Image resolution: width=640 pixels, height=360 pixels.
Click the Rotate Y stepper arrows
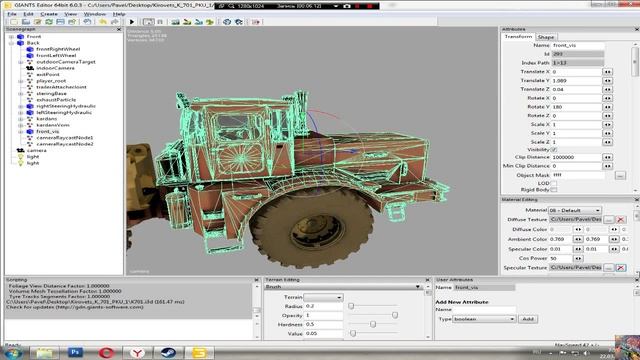607,107
